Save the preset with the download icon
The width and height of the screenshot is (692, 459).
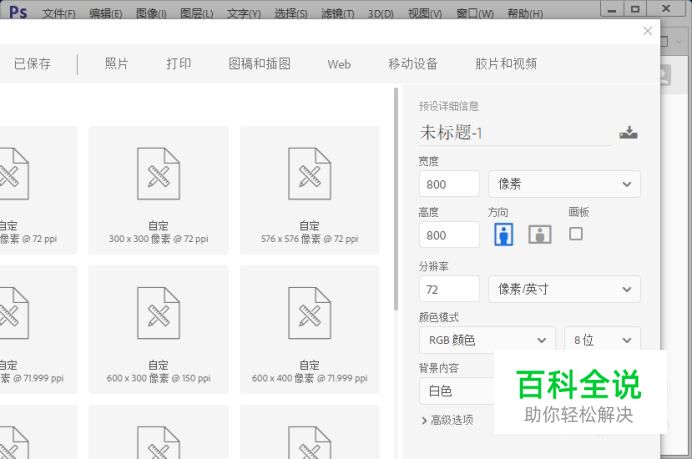628,132
